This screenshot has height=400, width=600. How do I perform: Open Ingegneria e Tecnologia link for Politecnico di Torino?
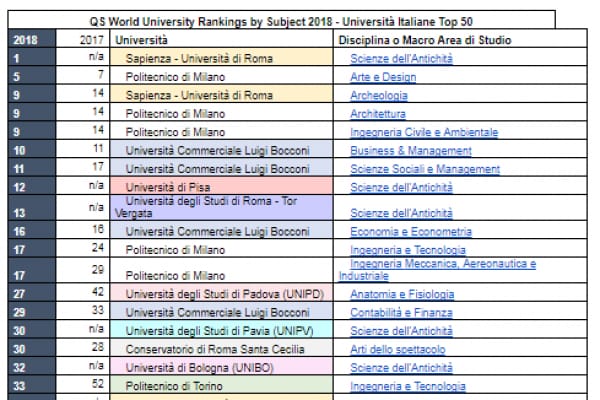click(408, 386)
